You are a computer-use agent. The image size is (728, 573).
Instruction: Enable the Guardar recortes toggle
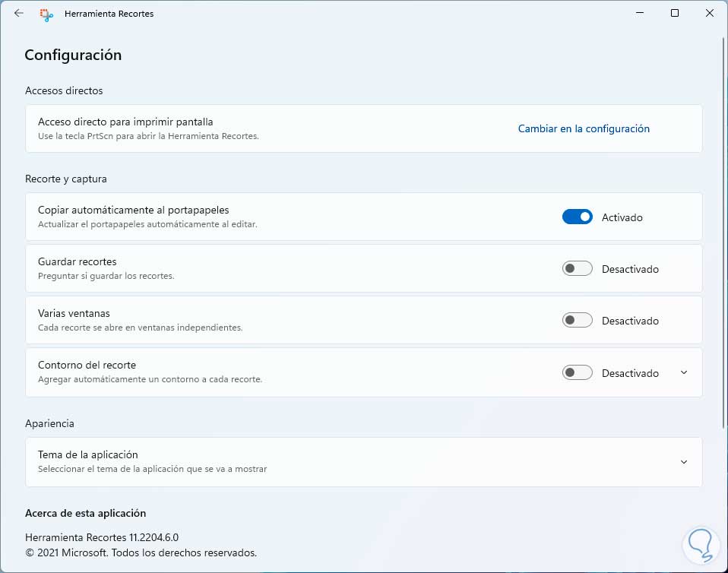578,269
